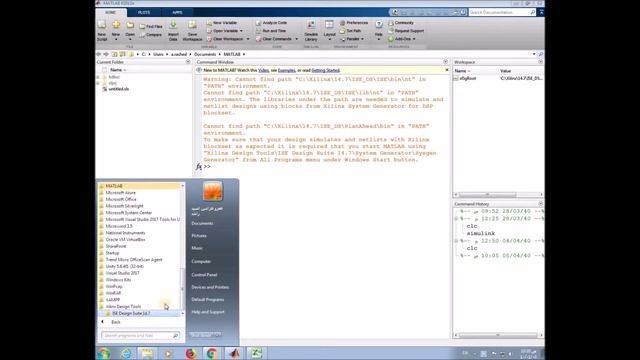Click the Compare files tool

click(x=151, y=35)
